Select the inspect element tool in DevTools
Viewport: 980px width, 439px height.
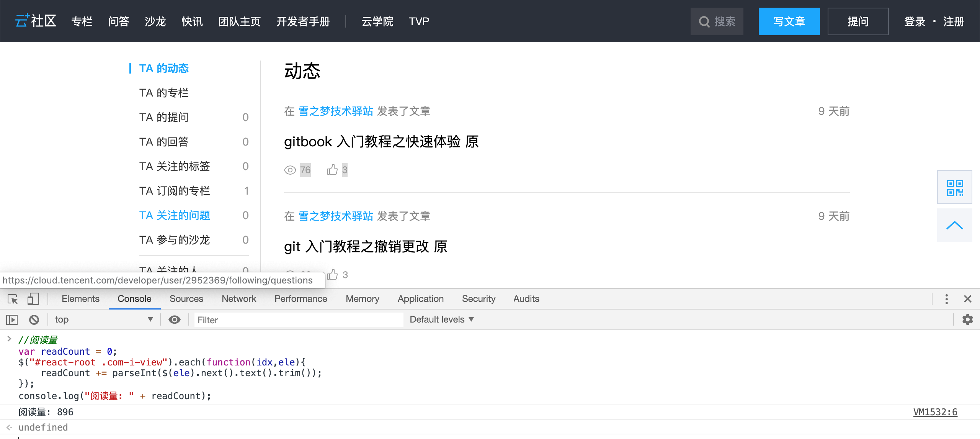(x=12, y=299)
